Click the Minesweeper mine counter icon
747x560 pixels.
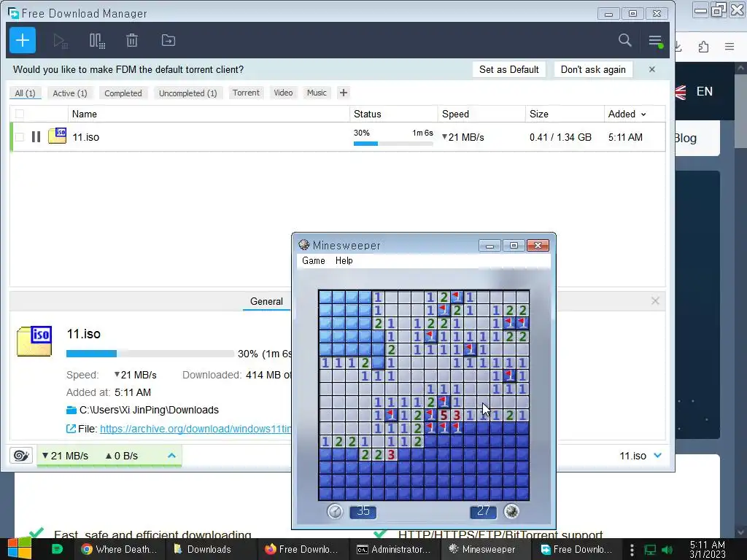(511, 511)
